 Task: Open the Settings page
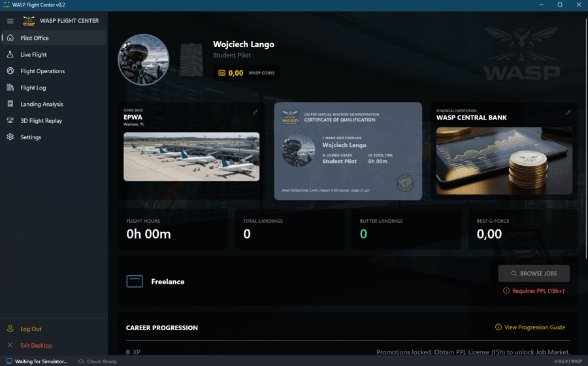(x=54, y=137)
